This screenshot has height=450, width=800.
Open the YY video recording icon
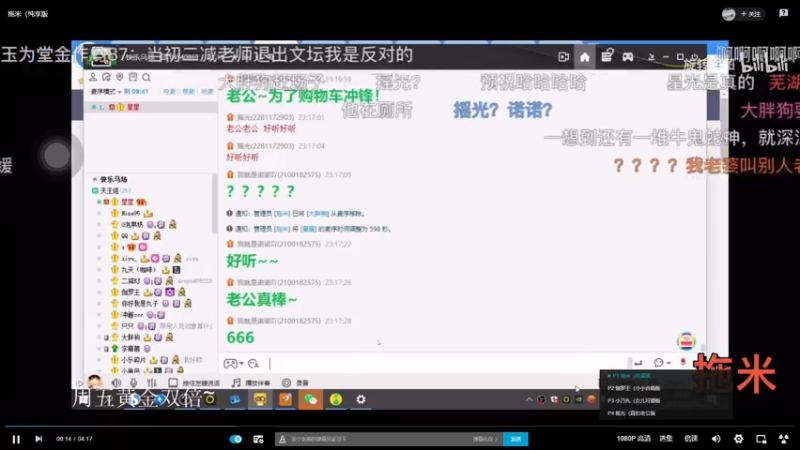point(563,57)
